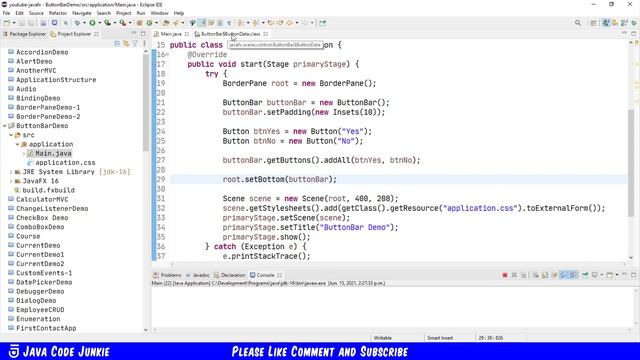Click the Pin Console icon
This screenshot has width=640, height=360.
(585, 275)
